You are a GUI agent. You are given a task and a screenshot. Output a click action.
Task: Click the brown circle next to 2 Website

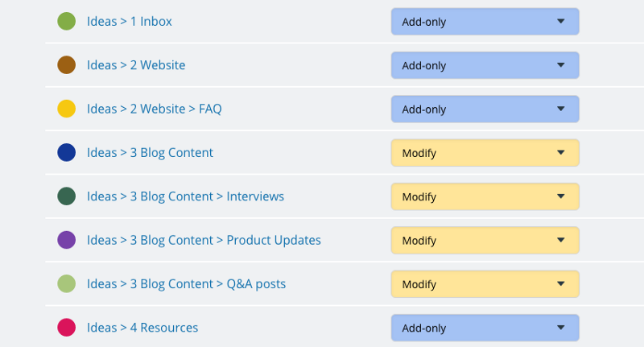point(67,65)
